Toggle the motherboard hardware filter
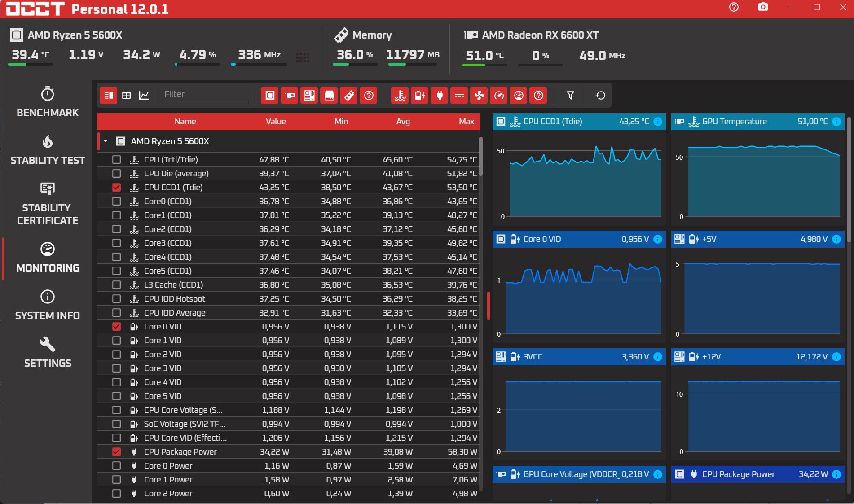Image resolution: width=854 pixels, height=504 pixels. click(309, 95)
